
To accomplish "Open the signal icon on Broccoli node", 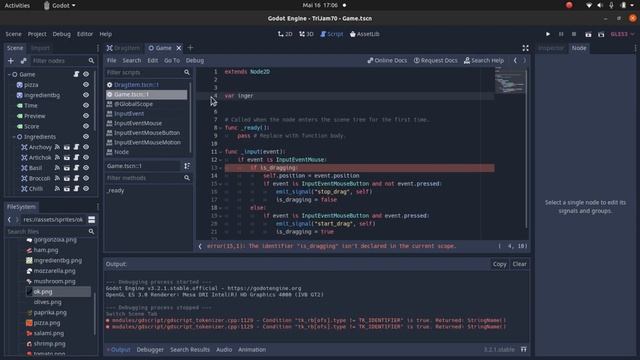I will pos(57,178).
